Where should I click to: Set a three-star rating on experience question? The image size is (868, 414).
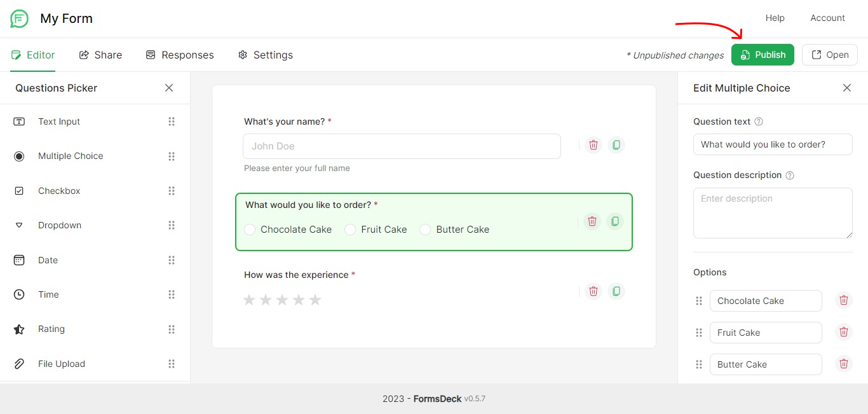(x=282, y=299)
